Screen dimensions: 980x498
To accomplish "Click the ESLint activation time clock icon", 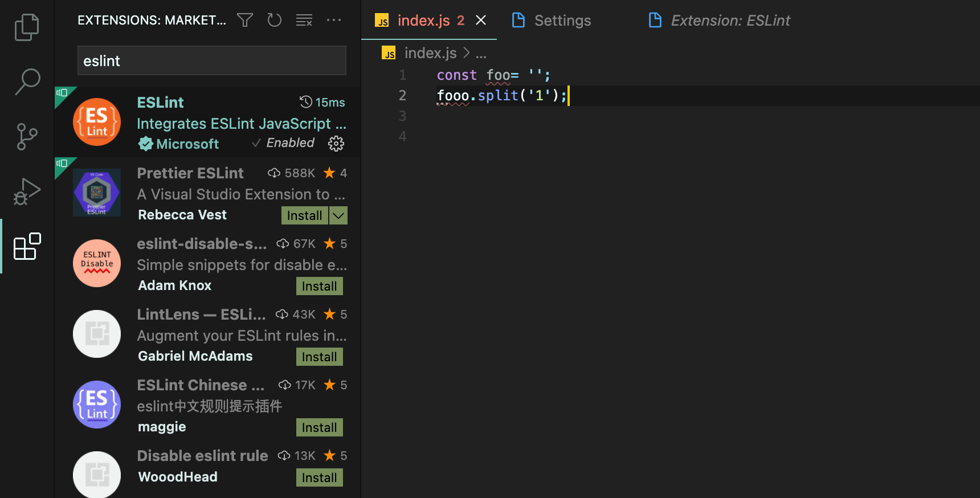I will click(306, 102).
